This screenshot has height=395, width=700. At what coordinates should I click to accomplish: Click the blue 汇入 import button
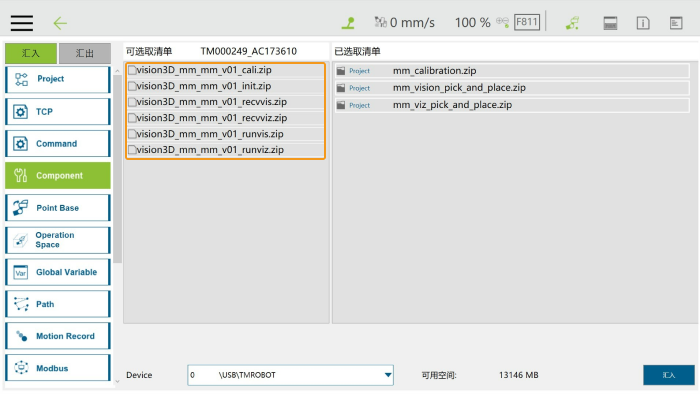tap(669, 375)
